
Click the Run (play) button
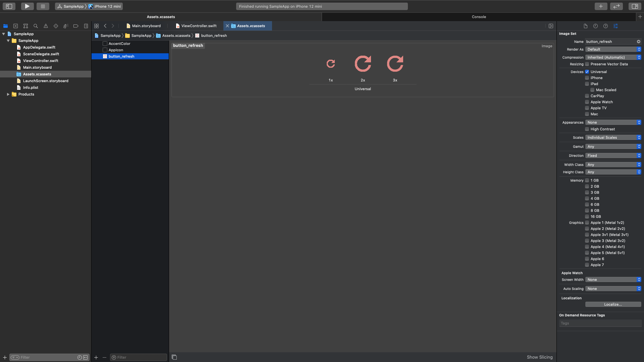(27, 6)
